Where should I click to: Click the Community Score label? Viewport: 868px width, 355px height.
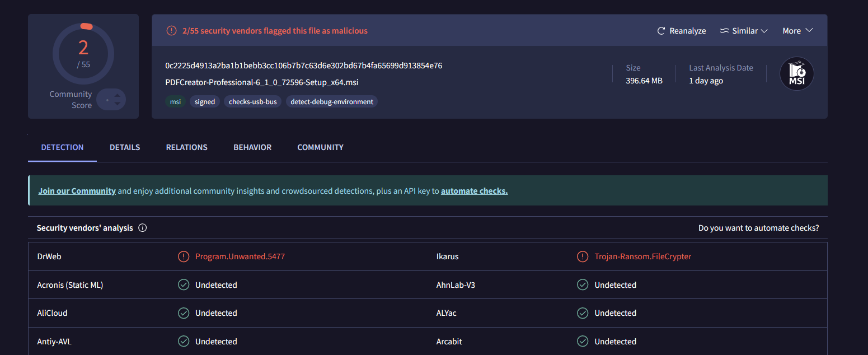coord(71,100)
